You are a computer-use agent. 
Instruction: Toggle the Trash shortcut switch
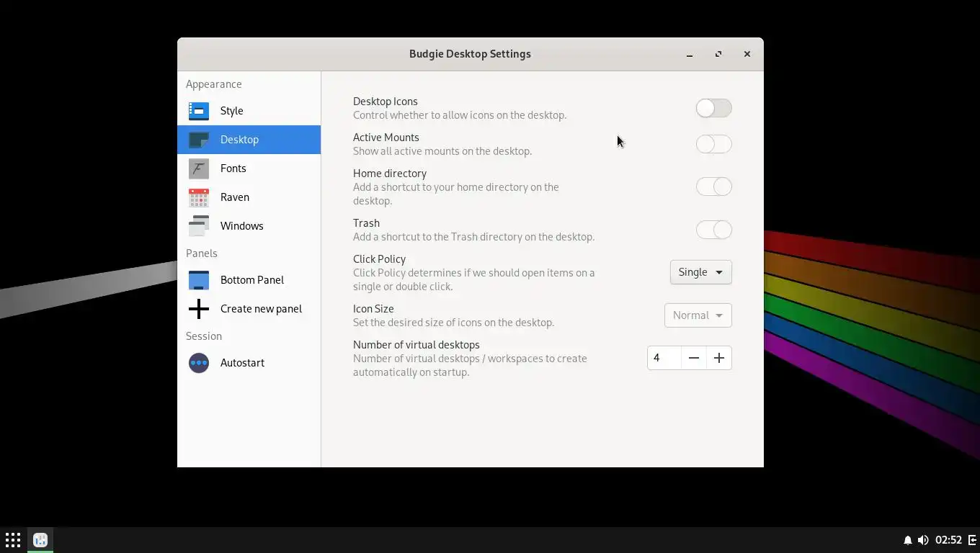(x=713, y=230)
